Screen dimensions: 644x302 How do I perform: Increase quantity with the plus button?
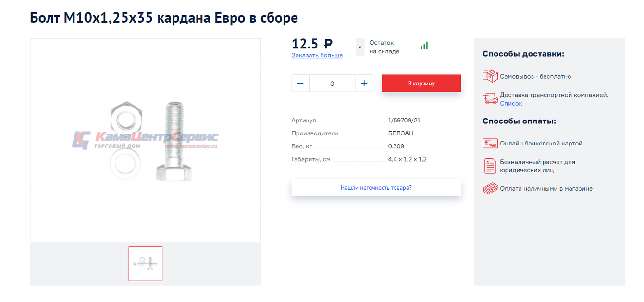click(364, 84)
